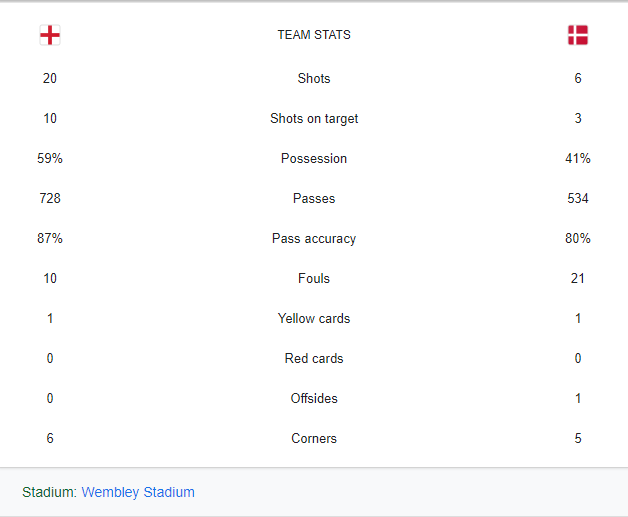
Task: Click the Denmark flag icon
Action: (578, 35)
